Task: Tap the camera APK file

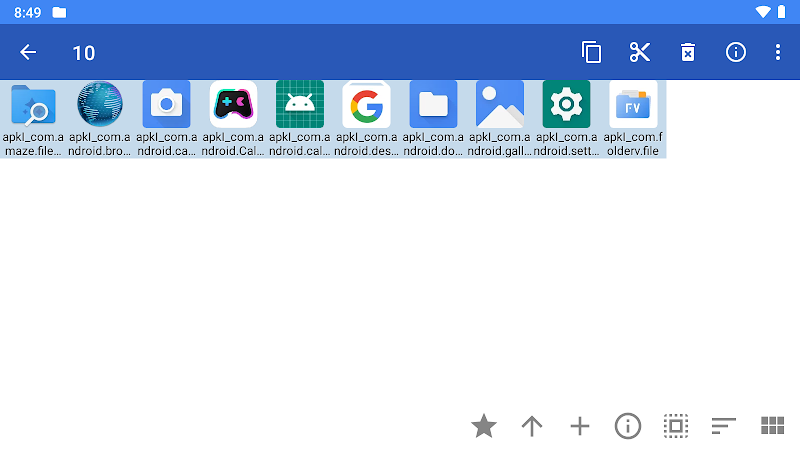Action: coord(167,118)
